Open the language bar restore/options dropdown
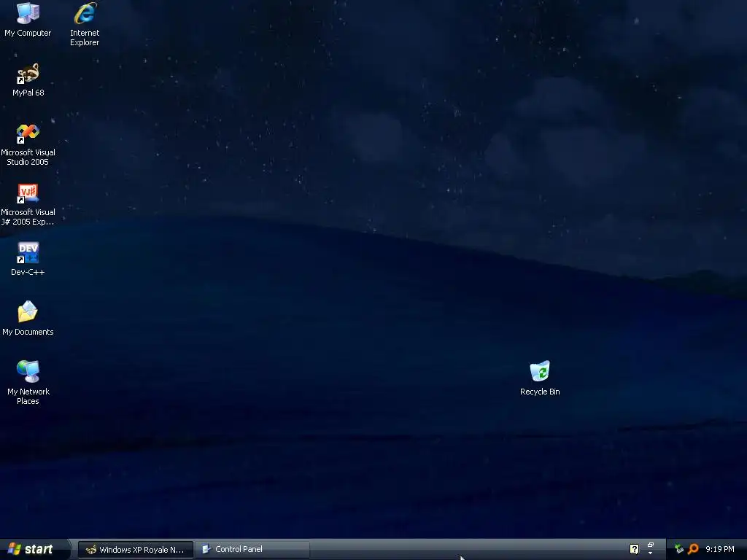 click(650, 553)
